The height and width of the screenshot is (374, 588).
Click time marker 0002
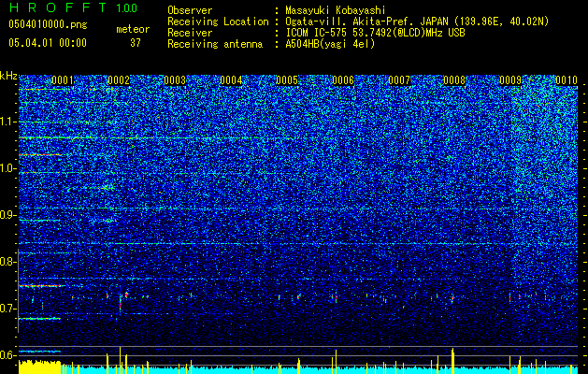click(x=119, y=80)
